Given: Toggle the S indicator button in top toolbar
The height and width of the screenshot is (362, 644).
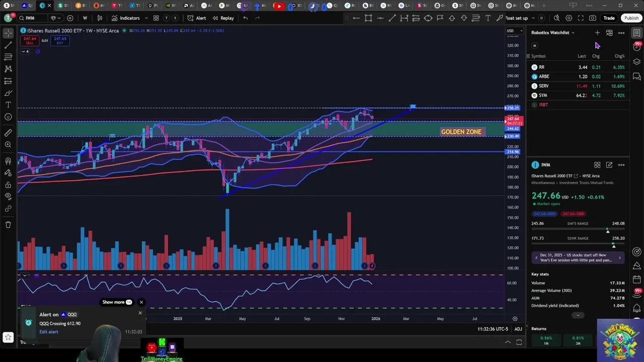Looking at the screenshot, I should 175,18.
